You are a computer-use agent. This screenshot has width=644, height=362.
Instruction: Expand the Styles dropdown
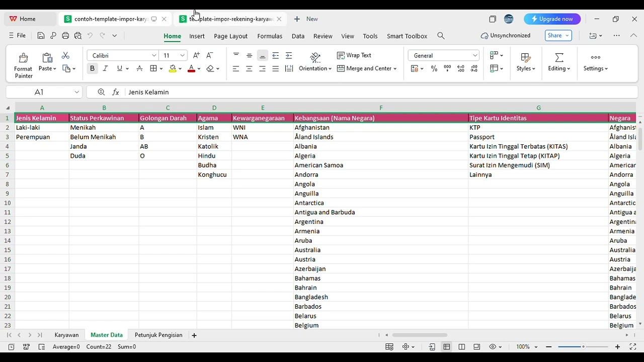point(526,62)
